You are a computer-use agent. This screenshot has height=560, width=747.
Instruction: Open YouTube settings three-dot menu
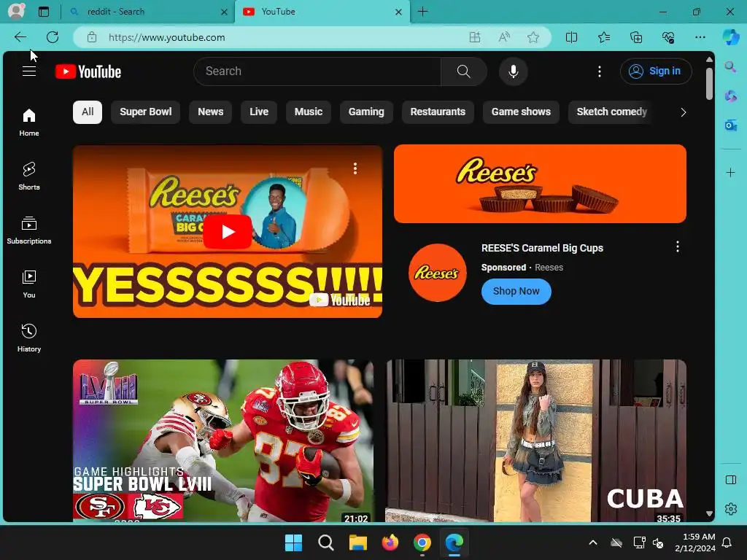[x=600, y=71]
